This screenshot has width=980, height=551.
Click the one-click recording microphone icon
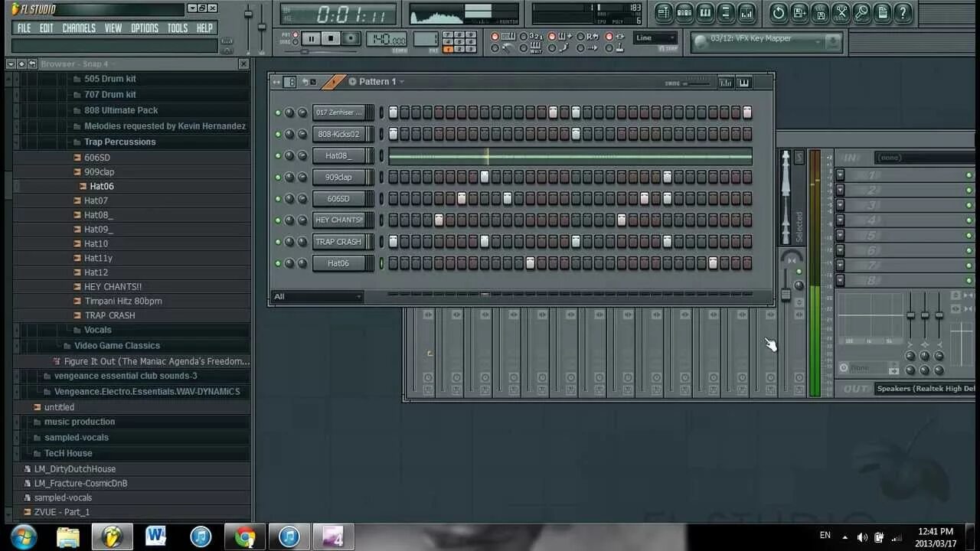tap(861, 12)
